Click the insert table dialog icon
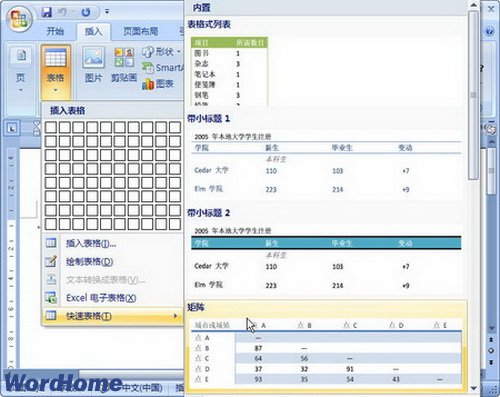 51,243
